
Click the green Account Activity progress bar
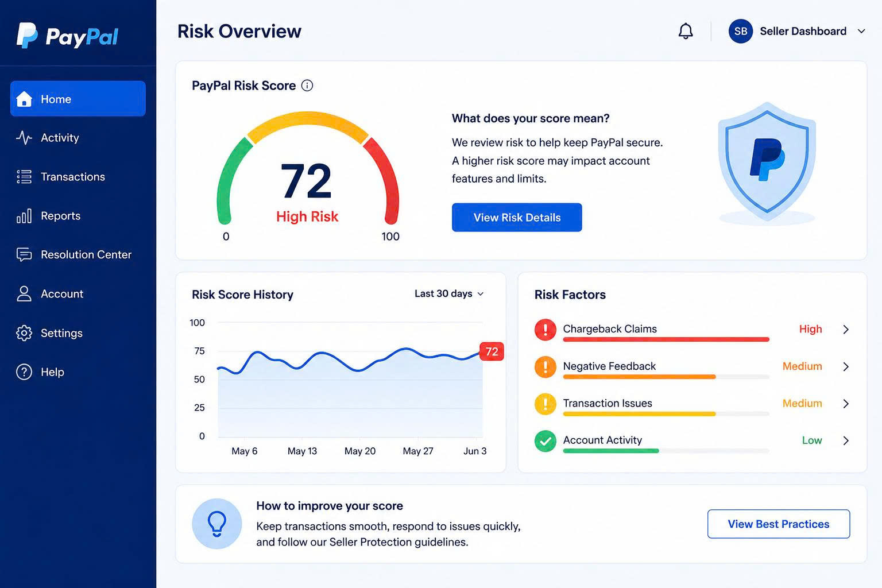coord(611,451)
